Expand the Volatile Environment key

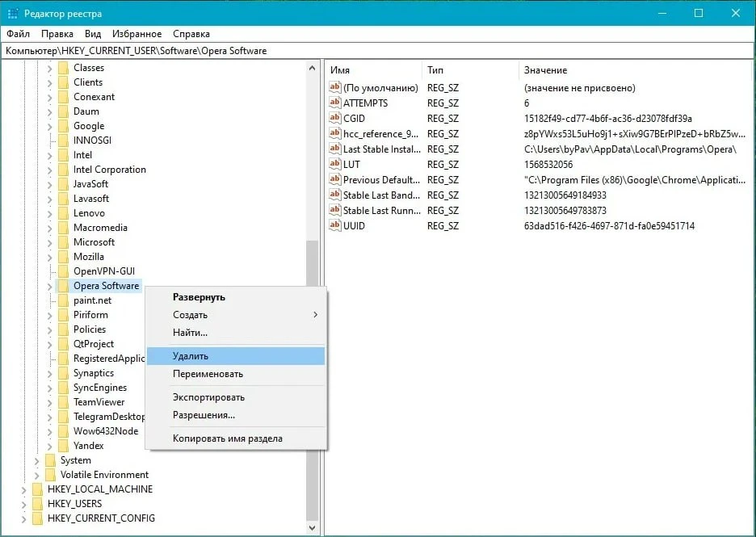coord(36,476)
